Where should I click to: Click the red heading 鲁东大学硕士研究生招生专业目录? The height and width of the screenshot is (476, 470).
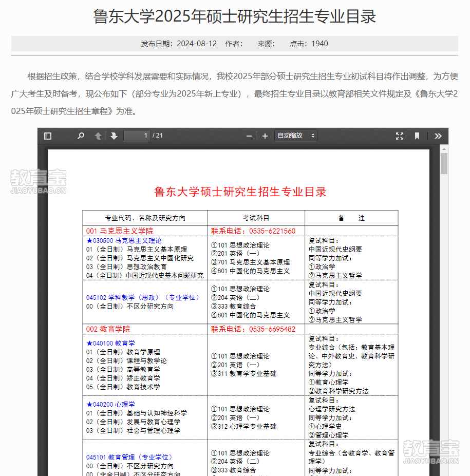[x=240, y=192]
